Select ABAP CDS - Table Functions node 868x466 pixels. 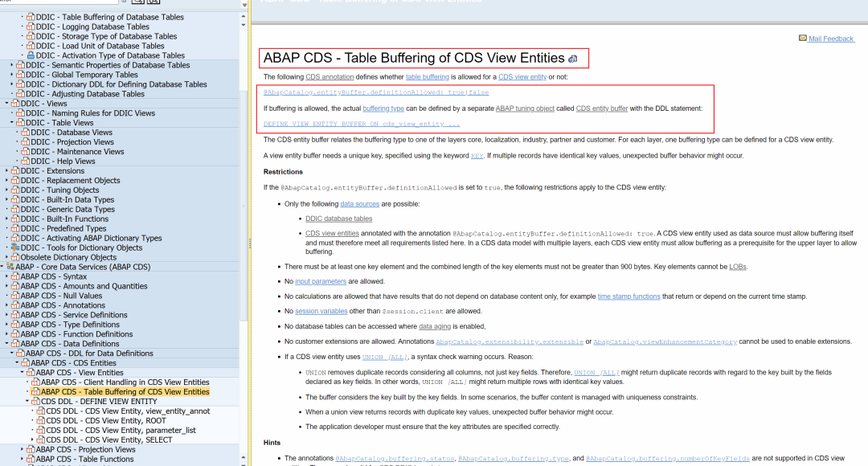[x=84, y=460]
